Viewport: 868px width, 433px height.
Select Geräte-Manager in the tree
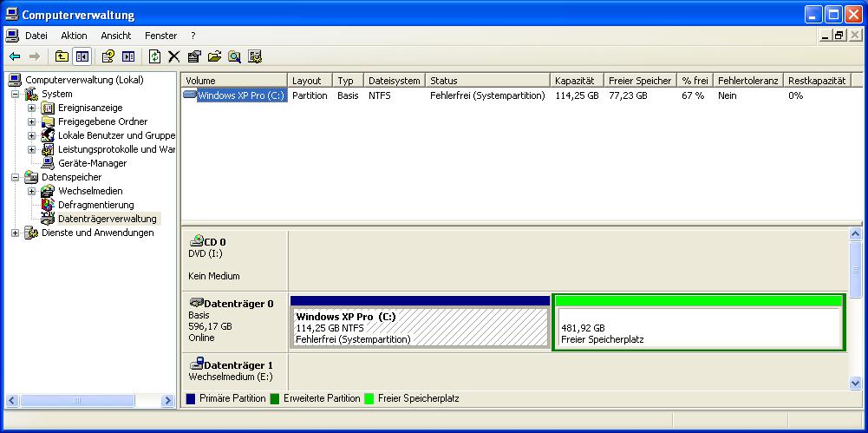(93, 163)
